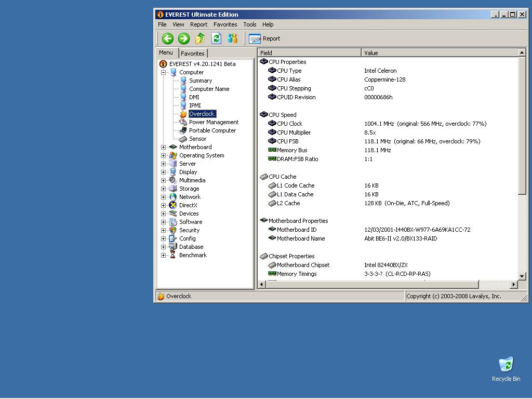532x399 pixels.
Task: Select the Devices tree item
Action: (189, 214)
